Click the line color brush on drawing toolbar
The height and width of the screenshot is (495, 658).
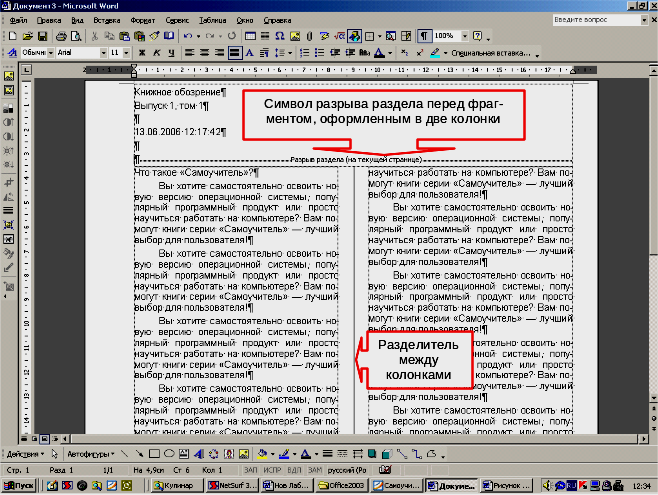(x=284, y=453)
